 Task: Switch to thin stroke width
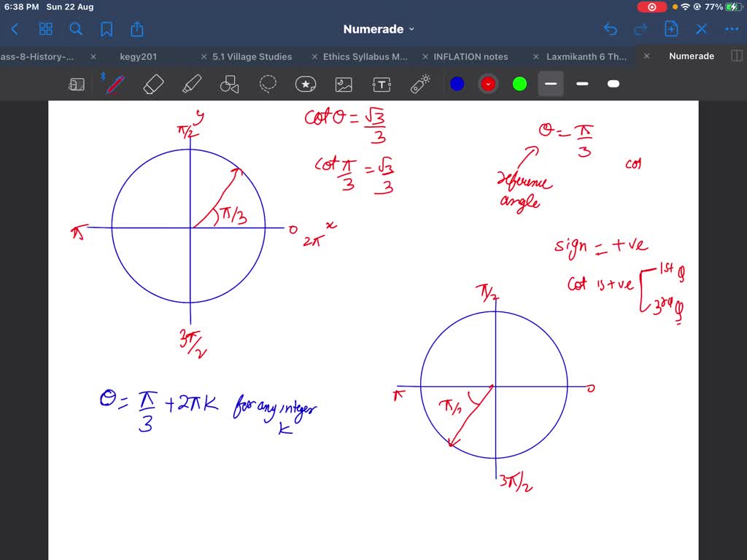click(x=581, y=83)
